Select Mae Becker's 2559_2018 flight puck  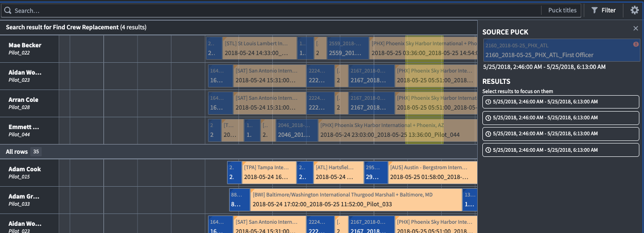click(x=348, y=48)
